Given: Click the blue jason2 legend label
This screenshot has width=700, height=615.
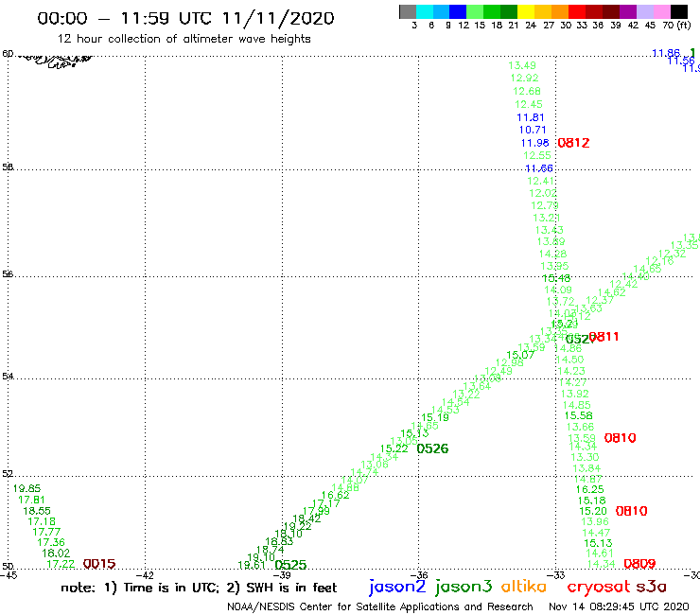Looking at the screenshot, I should (397, 587).
